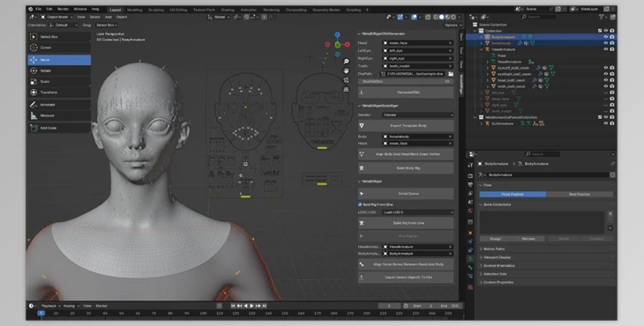Open the Shading workspace tab
Image resolution: width=644 pixels, height=326 pixels.
pos(228,10)
